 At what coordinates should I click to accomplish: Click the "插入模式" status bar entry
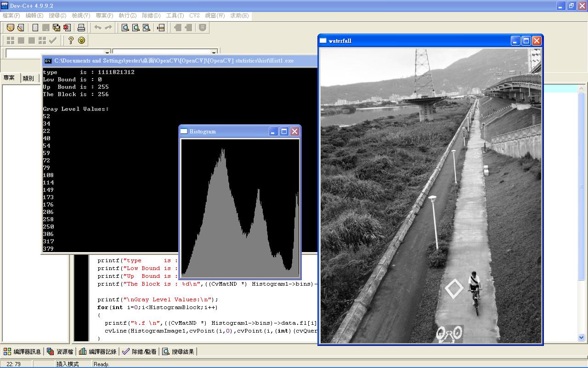[68, 364]
